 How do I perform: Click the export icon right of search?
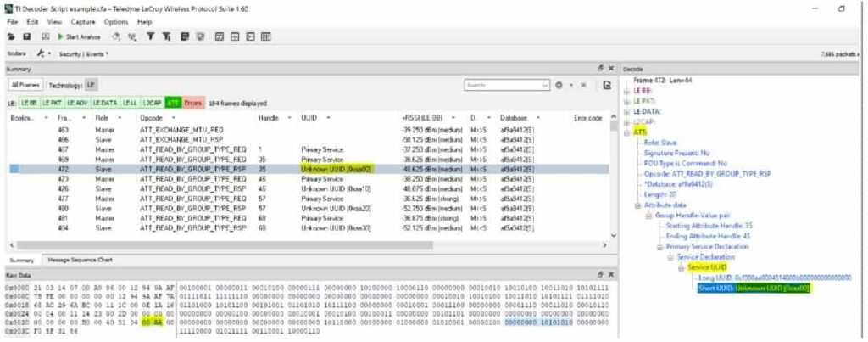(607, 86)
